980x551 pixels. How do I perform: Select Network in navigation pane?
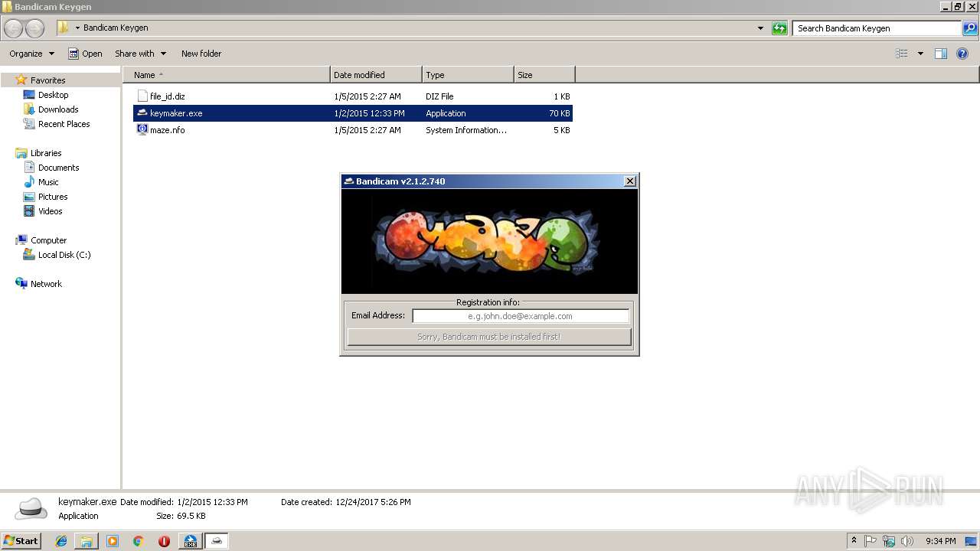click(x=46, y=284)
